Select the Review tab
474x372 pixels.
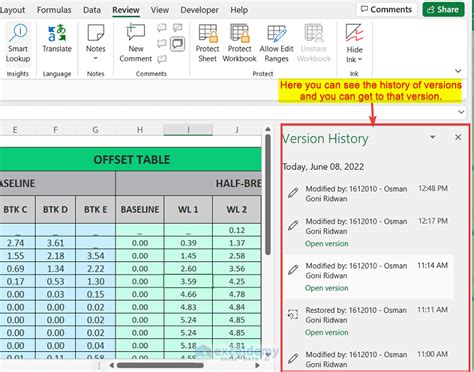point(126,10)
